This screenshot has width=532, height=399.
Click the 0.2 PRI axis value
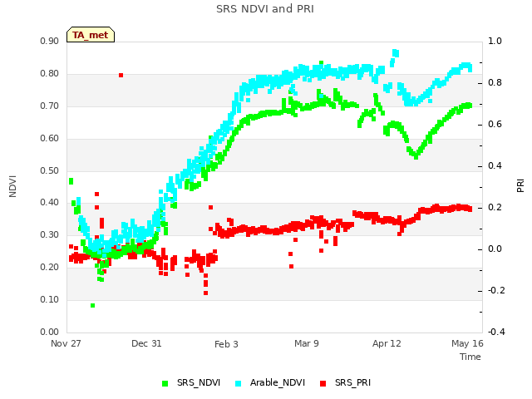coord(495,207)
